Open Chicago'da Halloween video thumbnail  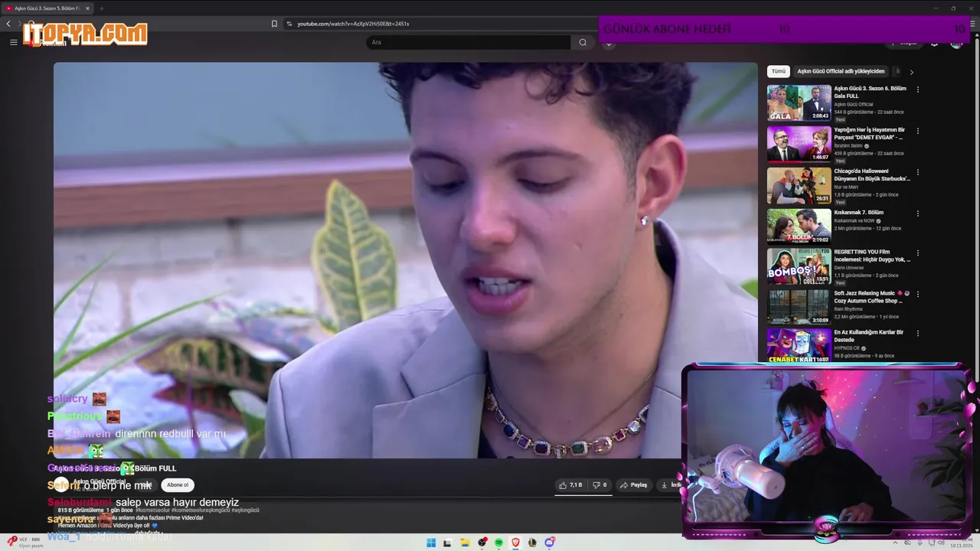(799, 185)
